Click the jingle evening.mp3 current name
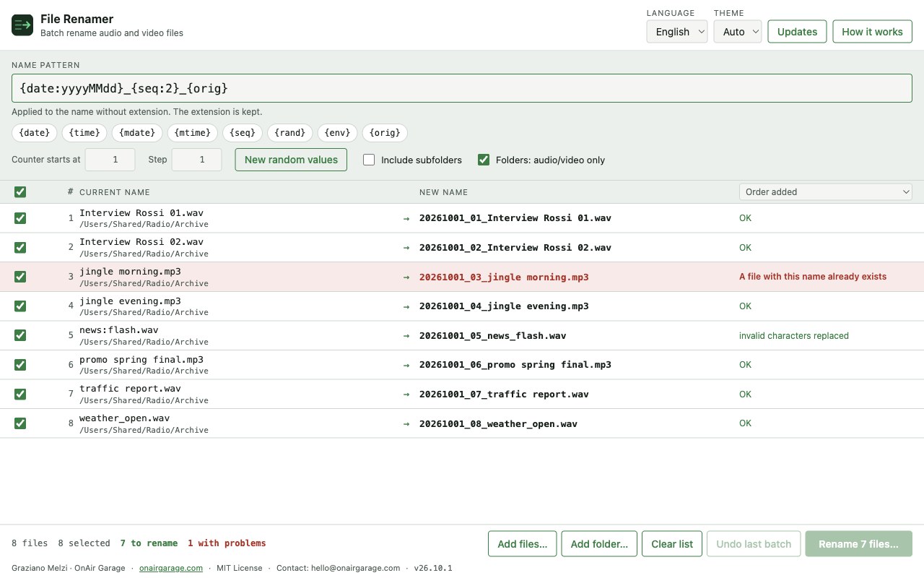Viewport: 924px width, 578px height. click(130, 301)
